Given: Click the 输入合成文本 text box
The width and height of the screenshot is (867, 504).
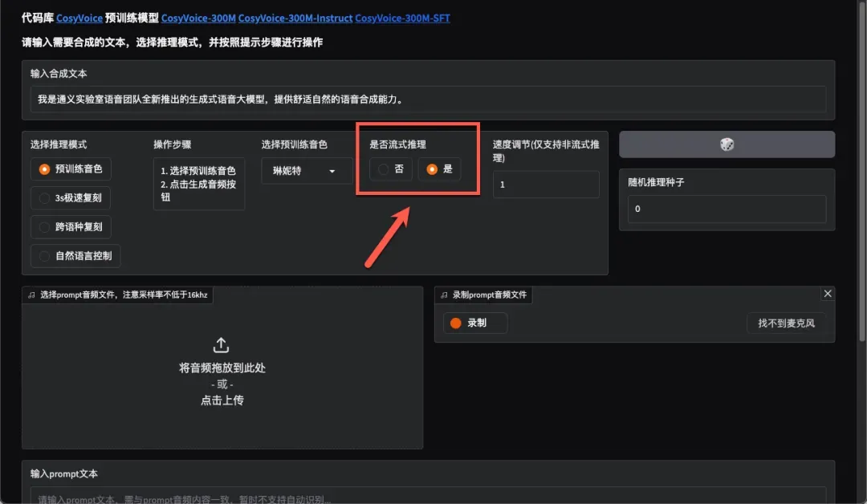Looking at the screenshot, I should pos(428,100).
